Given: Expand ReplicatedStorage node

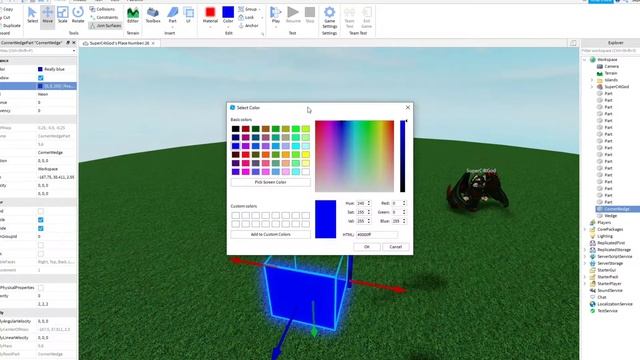Looking at the screenshot, I should [x=585, y=250].
